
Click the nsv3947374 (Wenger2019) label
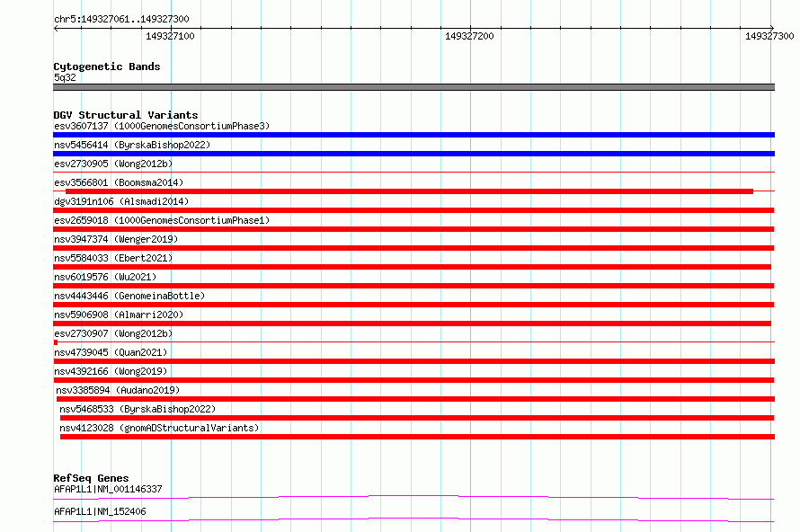click(x=116, y=239)
